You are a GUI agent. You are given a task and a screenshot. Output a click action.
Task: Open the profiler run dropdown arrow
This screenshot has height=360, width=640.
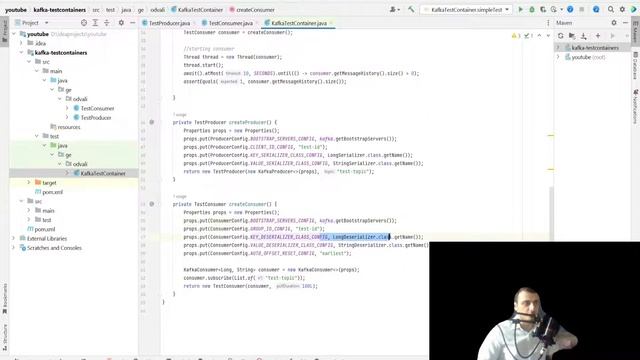coord(561,9)
